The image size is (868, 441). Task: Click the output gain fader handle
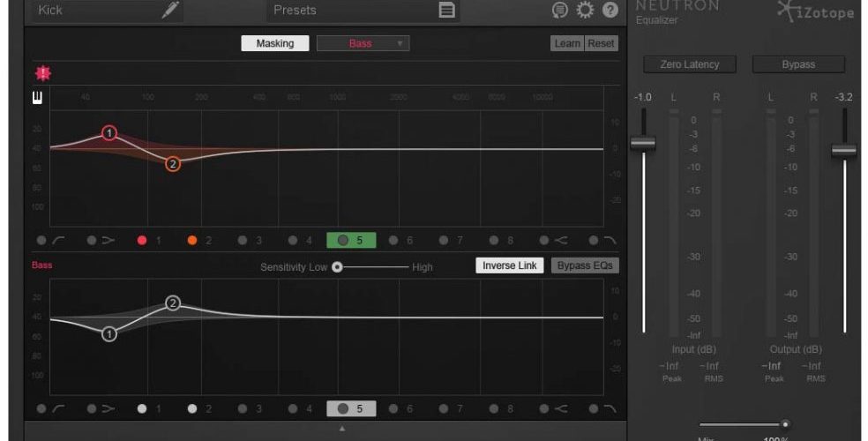(x=844, y=150)
